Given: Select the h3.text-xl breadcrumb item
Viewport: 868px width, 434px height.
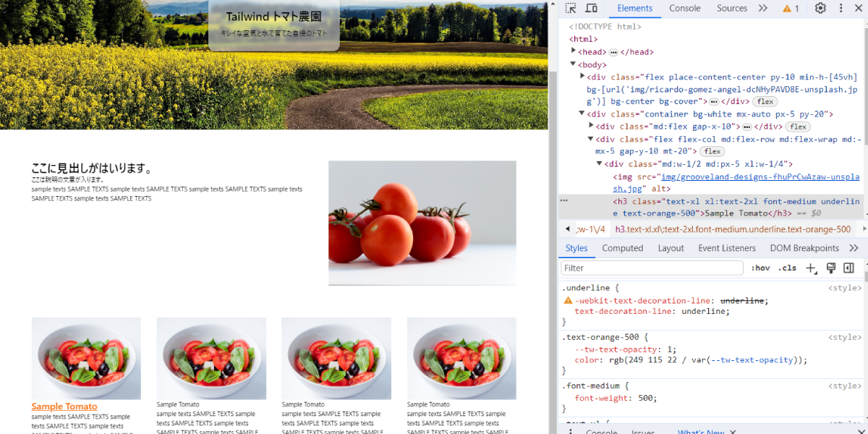Looking at the screenshot, I should [733, 229].
